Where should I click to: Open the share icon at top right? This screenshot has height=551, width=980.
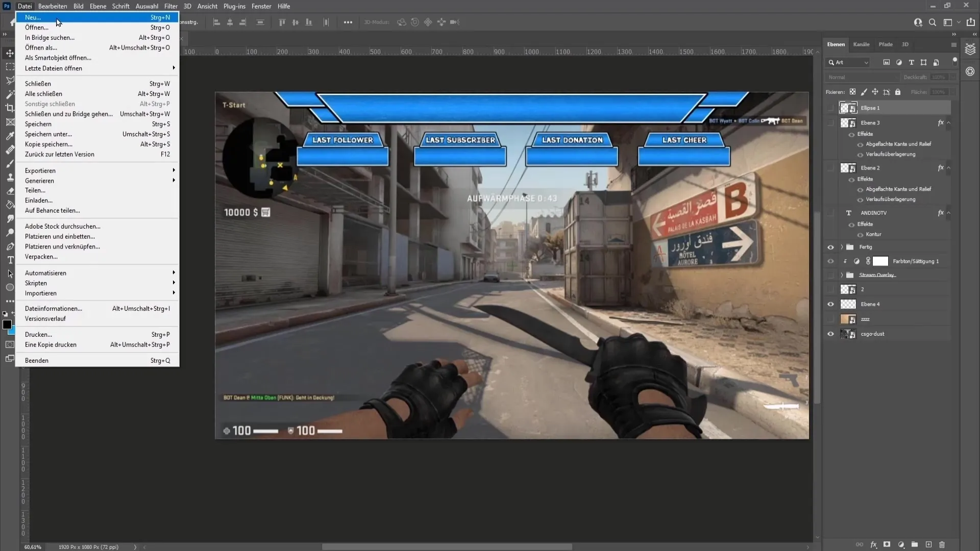[x=971, y=22]
